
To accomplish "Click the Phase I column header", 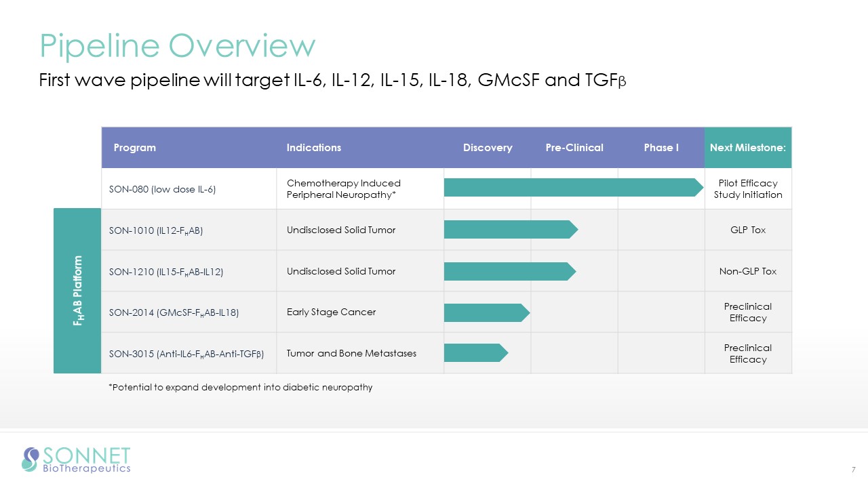I will tap(660, 148).
